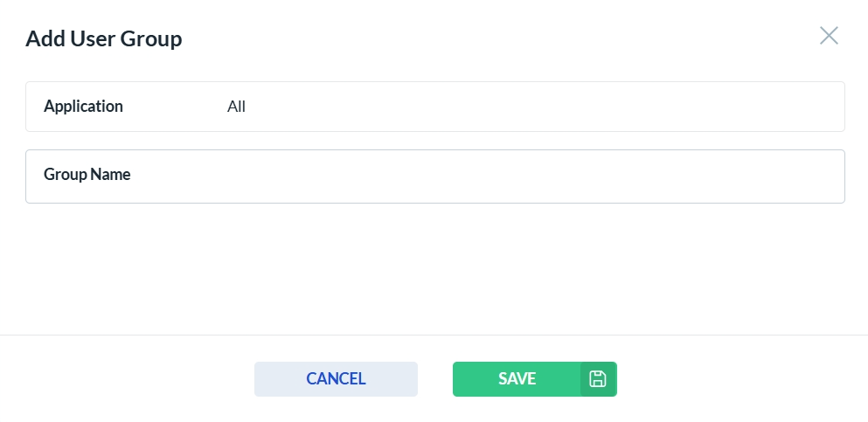Click the floppy disk save icon

[x=598, y=379]
